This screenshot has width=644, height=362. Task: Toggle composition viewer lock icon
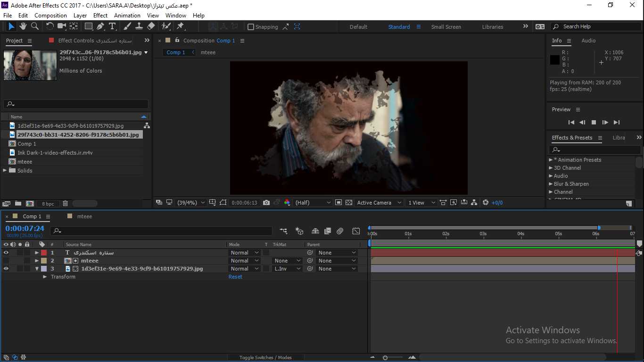pos(177,40)
